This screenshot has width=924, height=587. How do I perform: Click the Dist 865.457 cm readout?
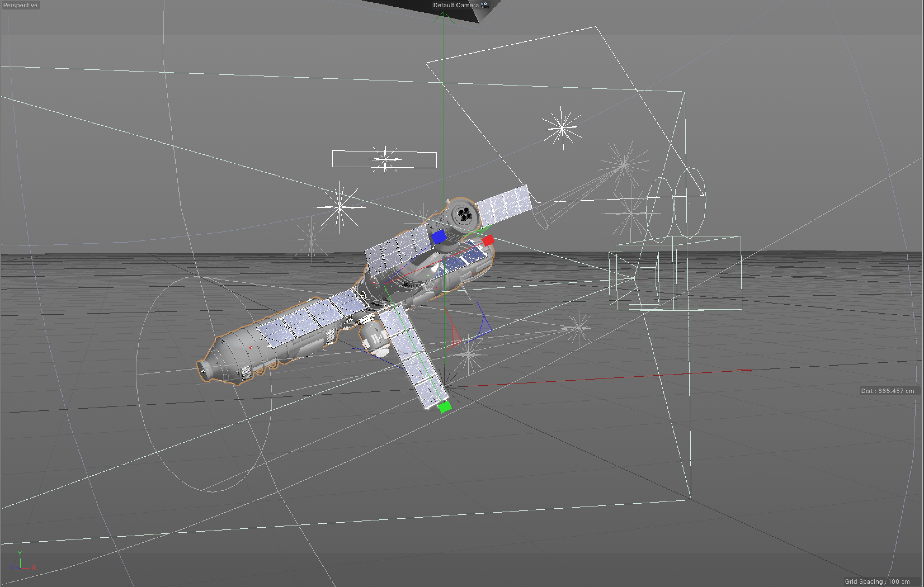pos(887,391)
